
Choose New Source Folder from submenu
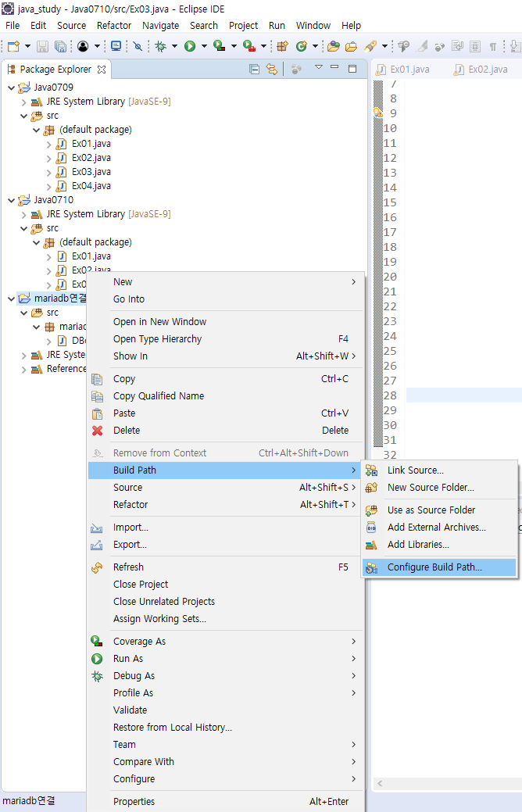(x=439, y=488)
